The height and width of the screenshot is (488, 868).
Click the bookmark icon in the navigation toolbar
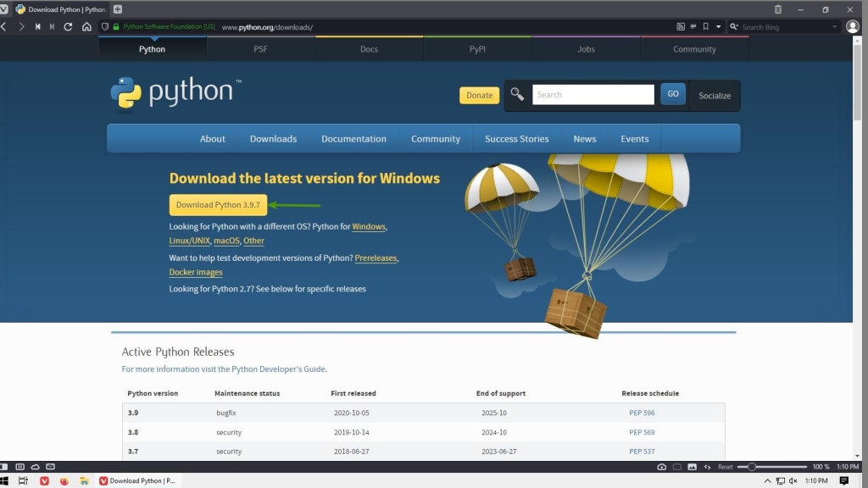707,26
